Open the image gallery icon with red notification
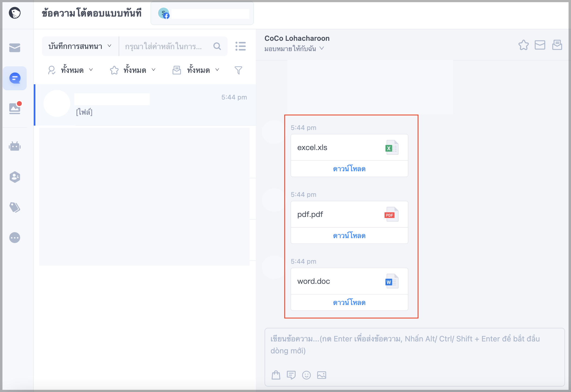Viewport: 571px width, 392px height. 15,108
